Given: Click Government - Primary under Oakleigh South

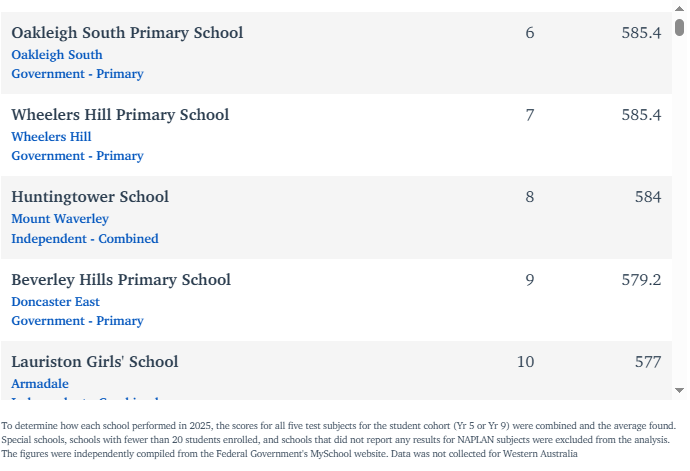Looking at the screenshot, I should coord(77,74).
